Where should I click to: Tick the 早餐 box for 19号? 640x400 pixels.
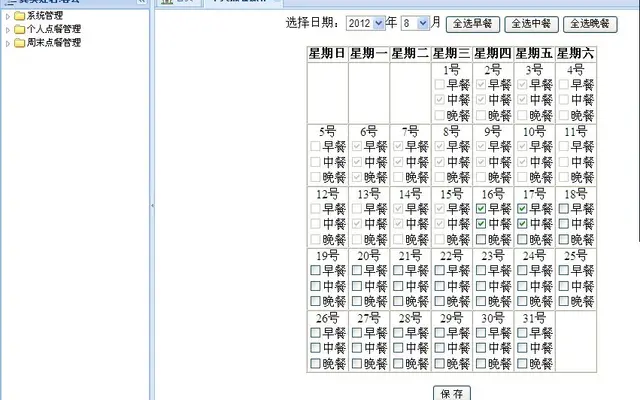315,271
